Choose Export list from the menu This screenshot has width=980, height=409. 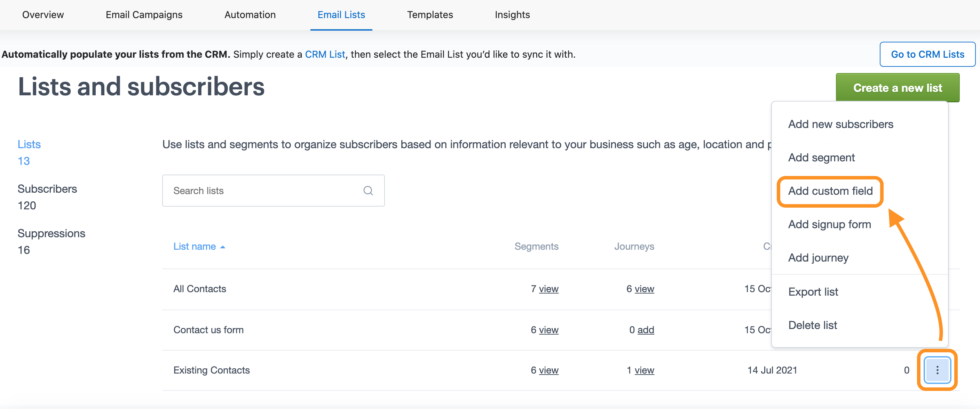pos(813,291)
